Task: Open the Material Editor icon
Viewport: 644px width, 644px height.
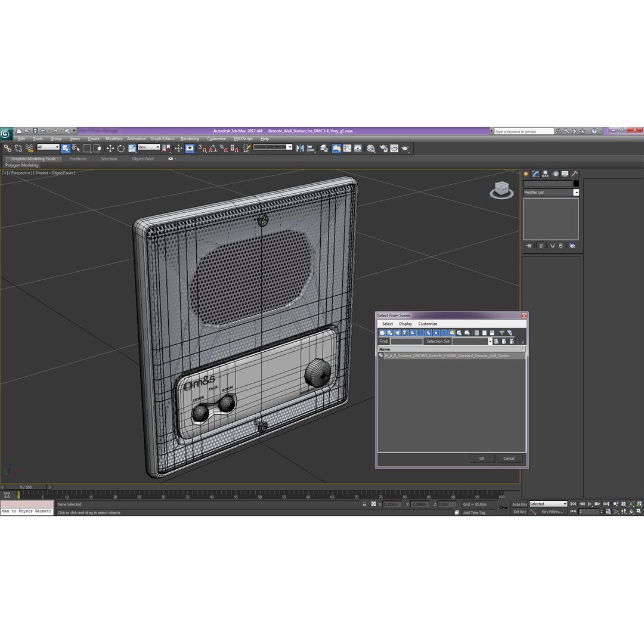Action: point(370,148)
